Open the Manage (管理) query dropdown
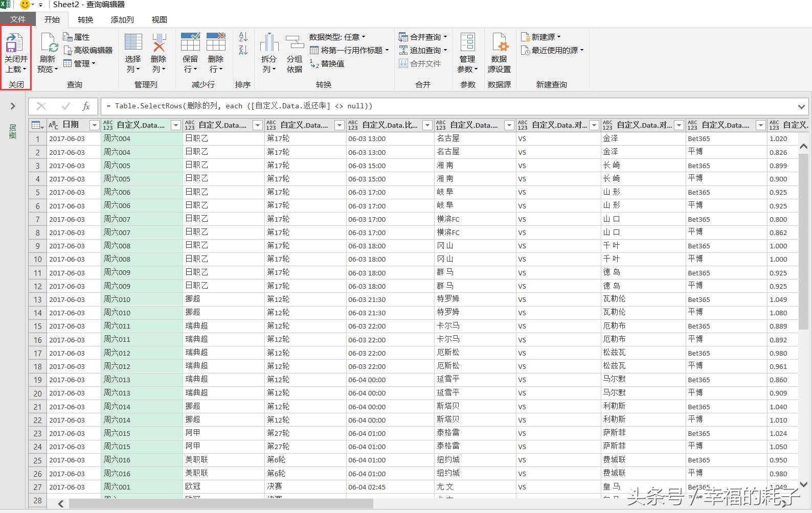812x513 pixels. [79, 63]
